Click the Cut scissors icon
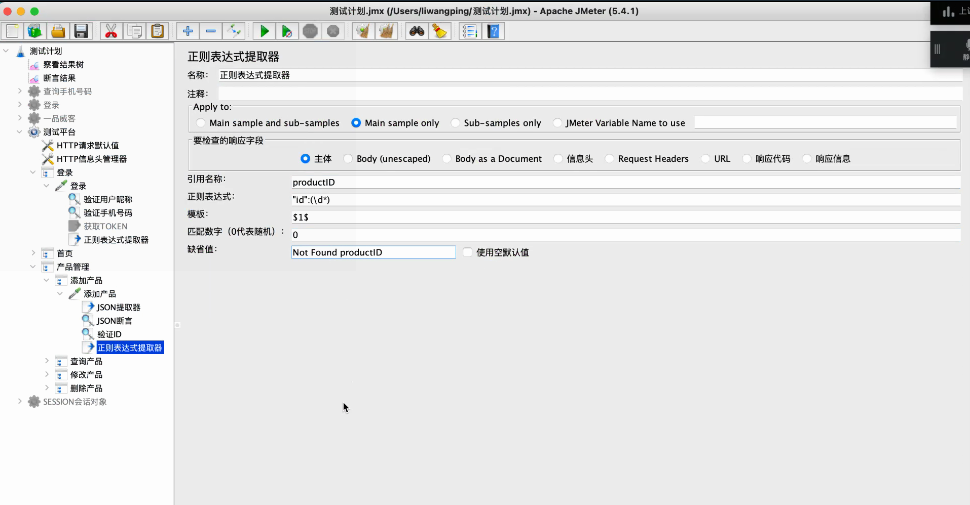The width and height of the screenshot is (970, 505). click(x=111, y=31)
